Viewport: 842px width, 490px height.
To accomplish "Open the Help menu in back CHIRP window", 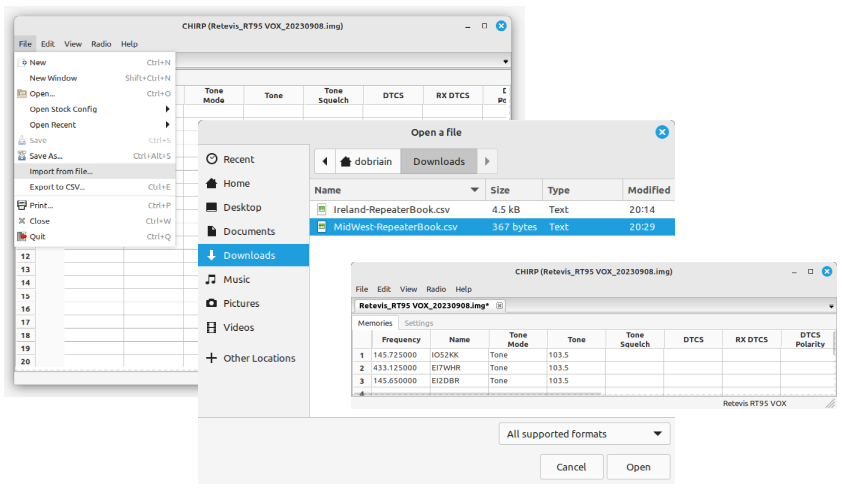I will 129,44.
